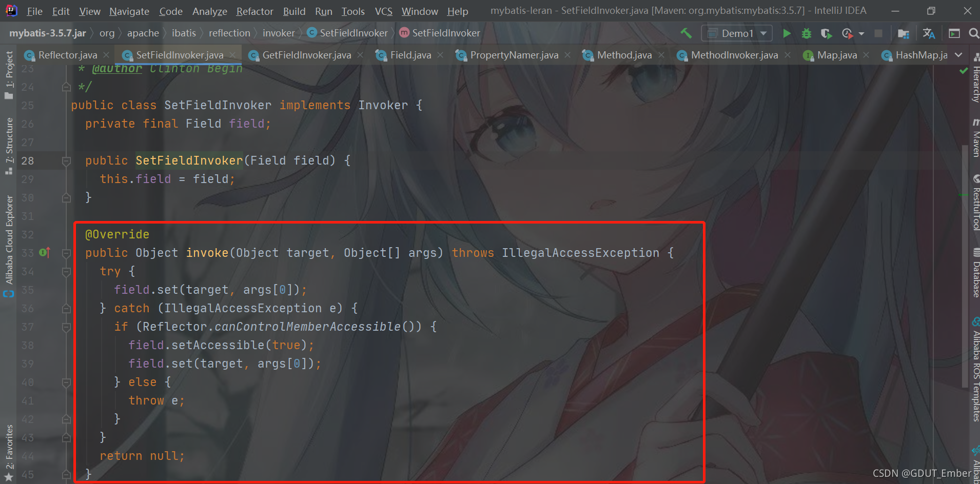Click the invoke method name
980x484 pixels.
207,253
